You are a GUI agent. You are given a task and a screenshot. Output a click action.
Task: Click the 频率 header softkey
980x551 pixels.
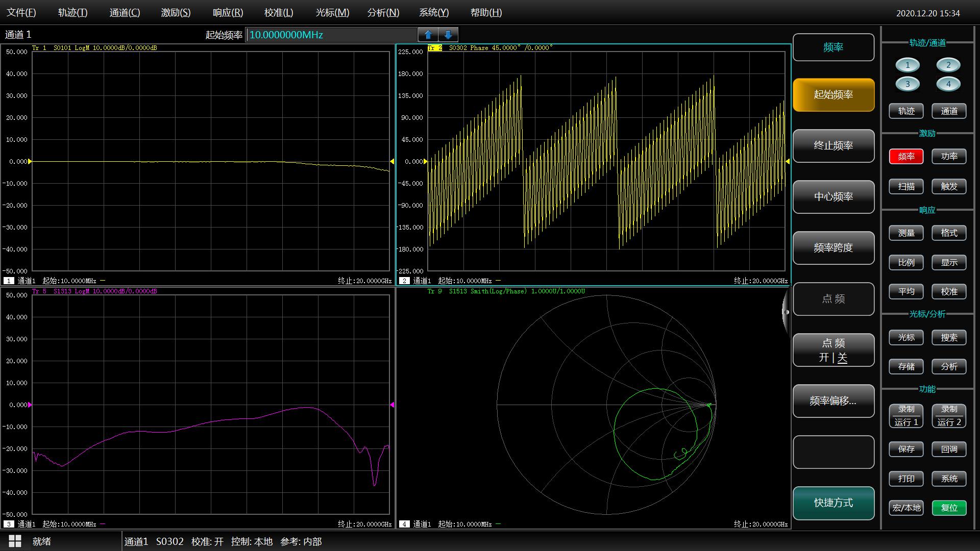(x=834, y=47)
